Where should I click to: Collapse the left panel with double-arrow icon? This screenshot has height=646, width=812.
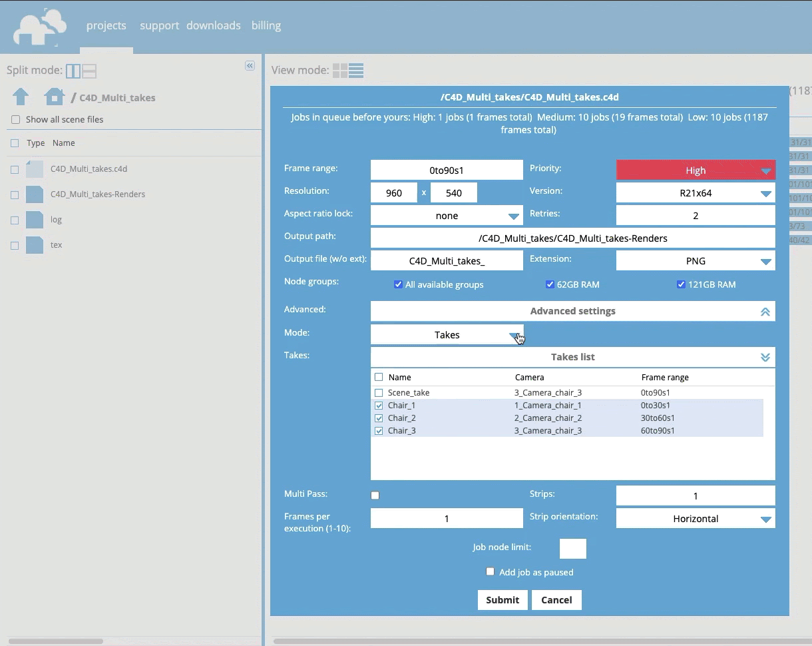tap(250, 65)
